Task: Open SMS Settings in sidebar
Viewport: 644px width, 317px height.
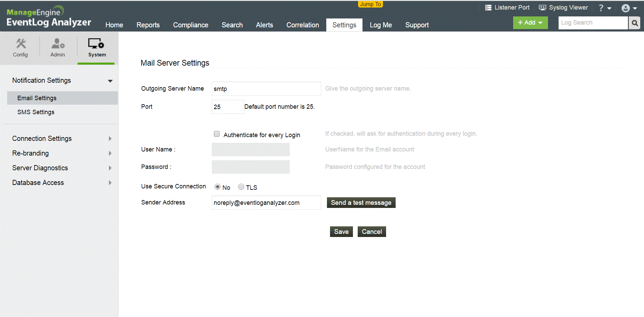Action: coord(36,112)
